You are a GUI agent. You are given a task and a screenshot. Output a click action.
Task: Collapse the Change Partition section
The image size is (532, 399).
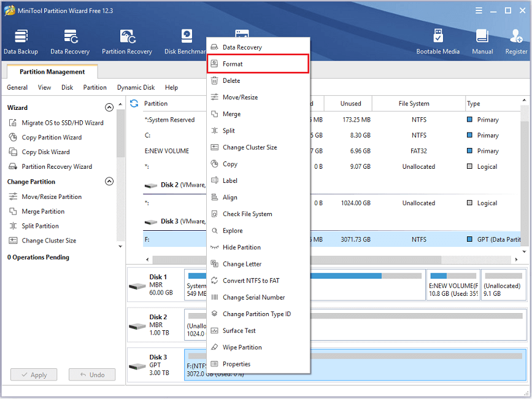pyautogui.click(x=109, y=182)
